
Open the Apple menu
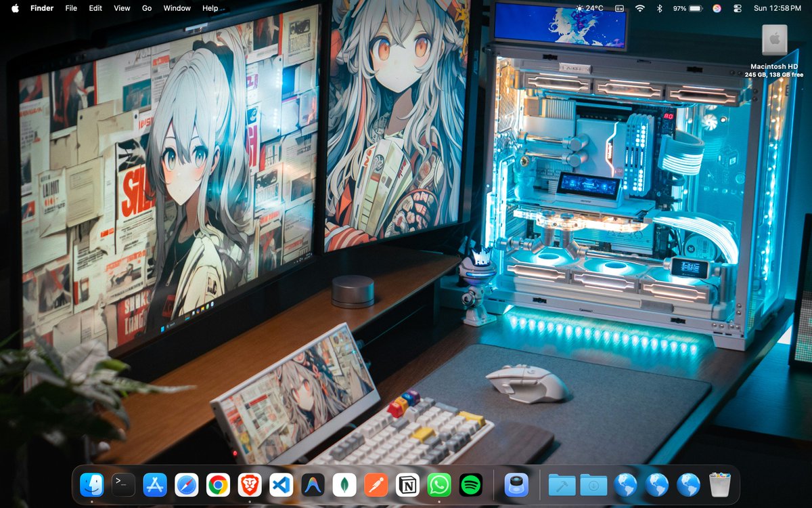pos(15,8)
